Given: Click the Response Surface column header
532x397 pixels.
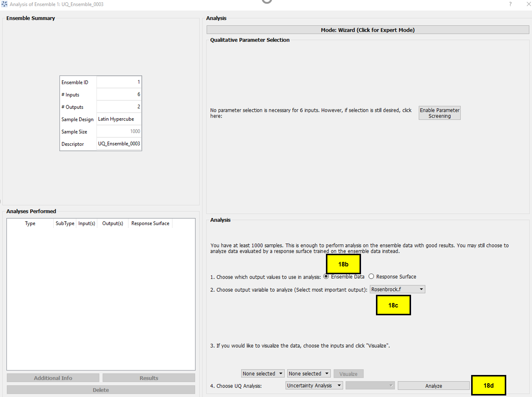Looking at the screenshot, I should [150, 223].
